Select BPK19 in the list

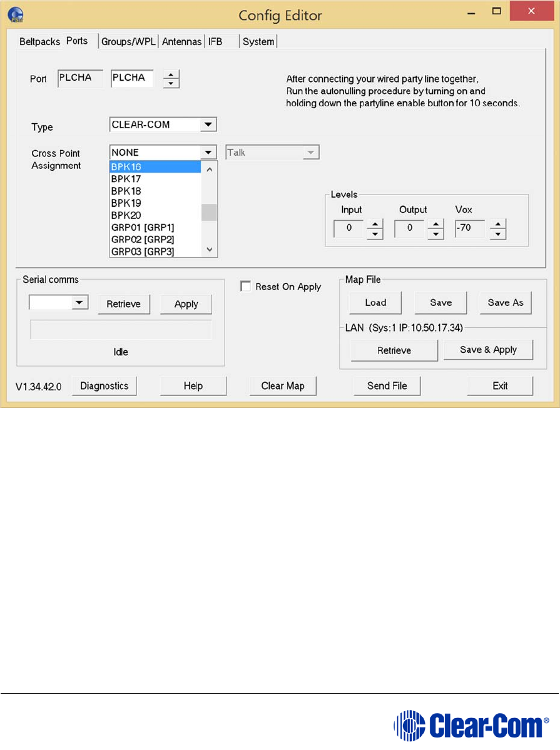155,203
